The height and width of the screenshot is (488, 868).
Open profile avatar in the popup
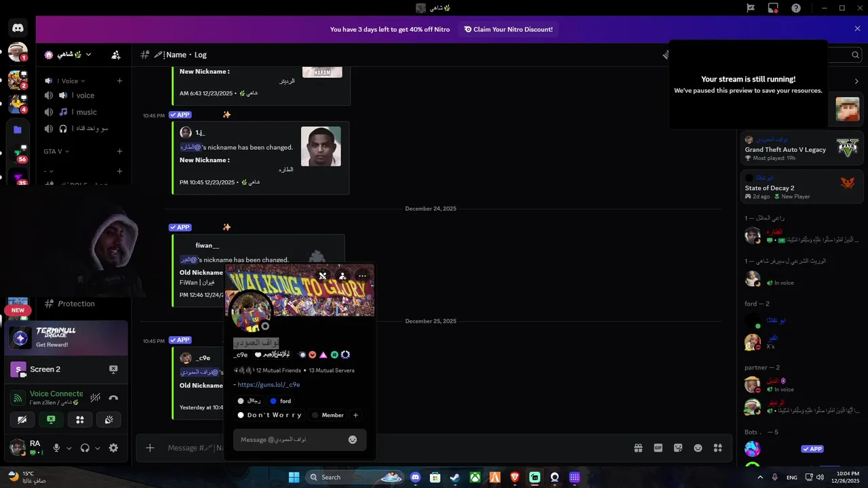tap(252, 312)
